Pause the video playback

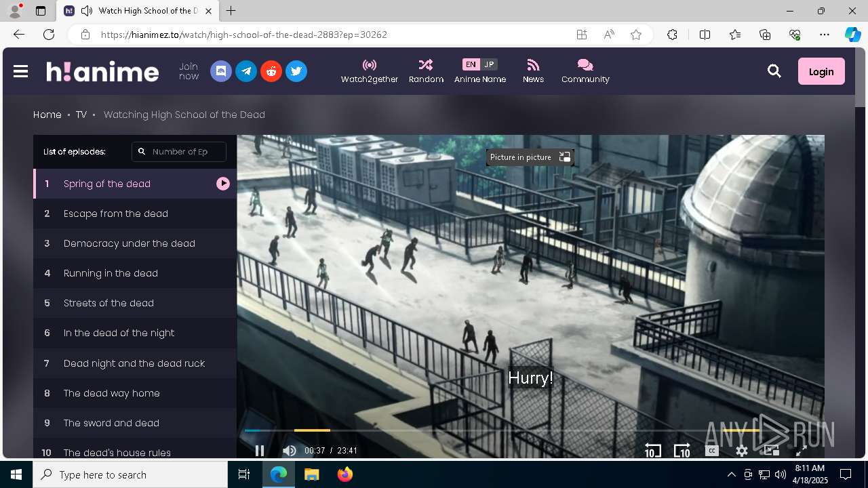click(x=259, y=451)
